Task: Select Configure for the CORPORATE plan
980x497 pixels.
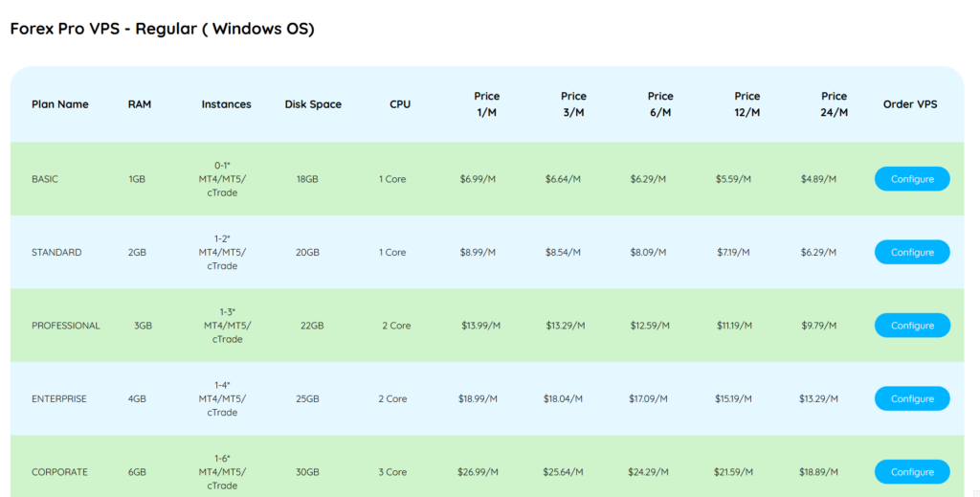Action: point(911,472)
